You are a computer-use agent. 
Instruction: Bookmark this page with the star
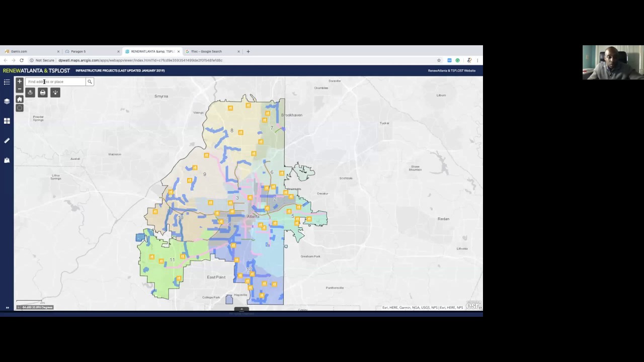[x=439, y=60]
